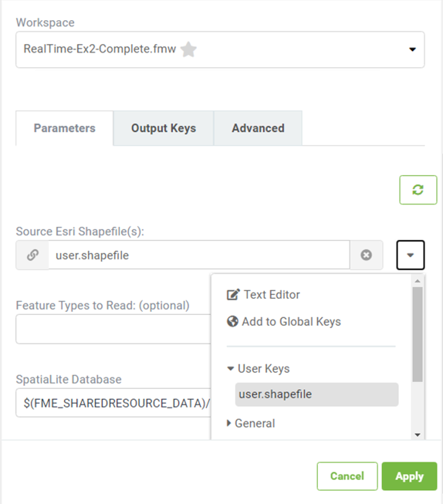This screenshot has height=504, width=443.
Task: Open Text Editor from the popup menu
Action: (x=263, y=294)
